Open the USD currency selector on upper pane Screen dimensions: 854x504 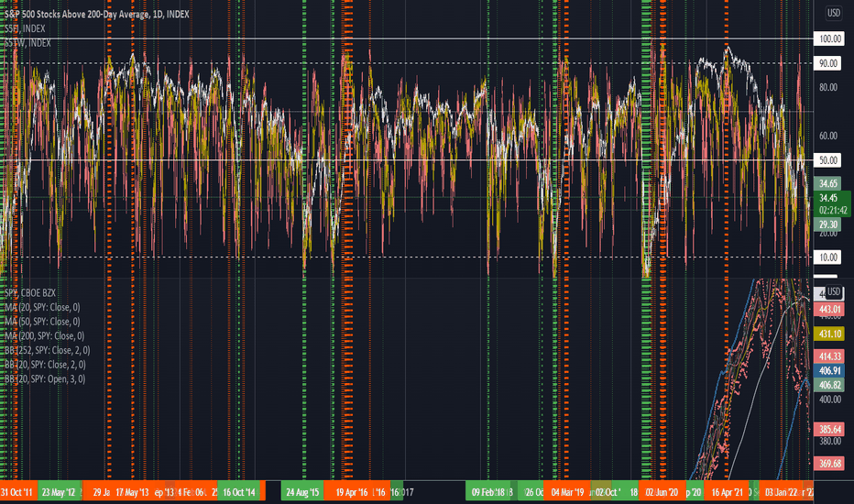[x=834, y=13]
